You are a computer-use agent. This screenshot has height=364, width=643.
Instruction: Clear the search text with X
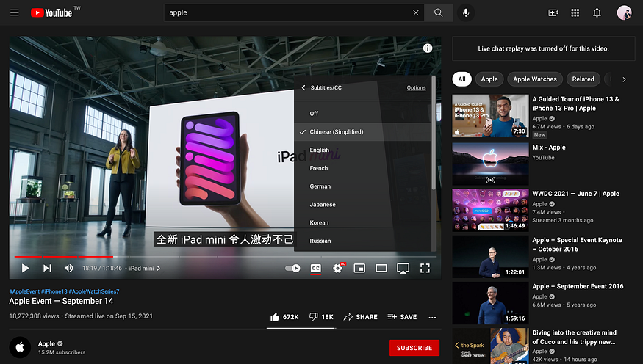click(x=416, y=12)
